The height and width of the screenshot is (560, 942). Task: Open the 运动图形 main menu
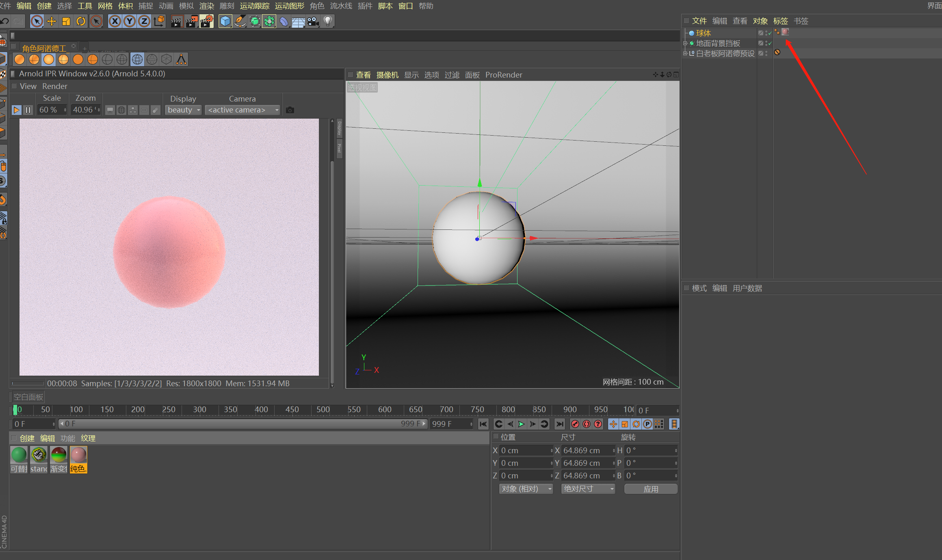pyautogui.click(x=289, y=6)
